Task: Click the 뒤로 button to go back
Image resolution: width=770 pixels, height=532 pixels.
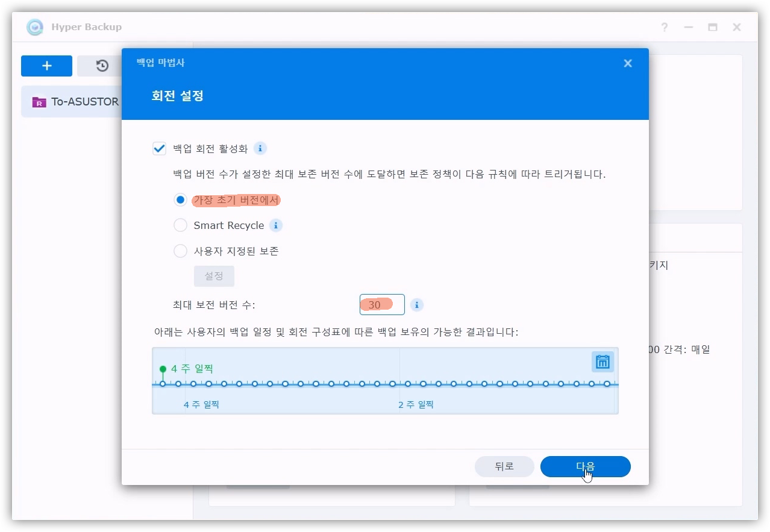Action: pyautogui.click(x=504, y=466)
